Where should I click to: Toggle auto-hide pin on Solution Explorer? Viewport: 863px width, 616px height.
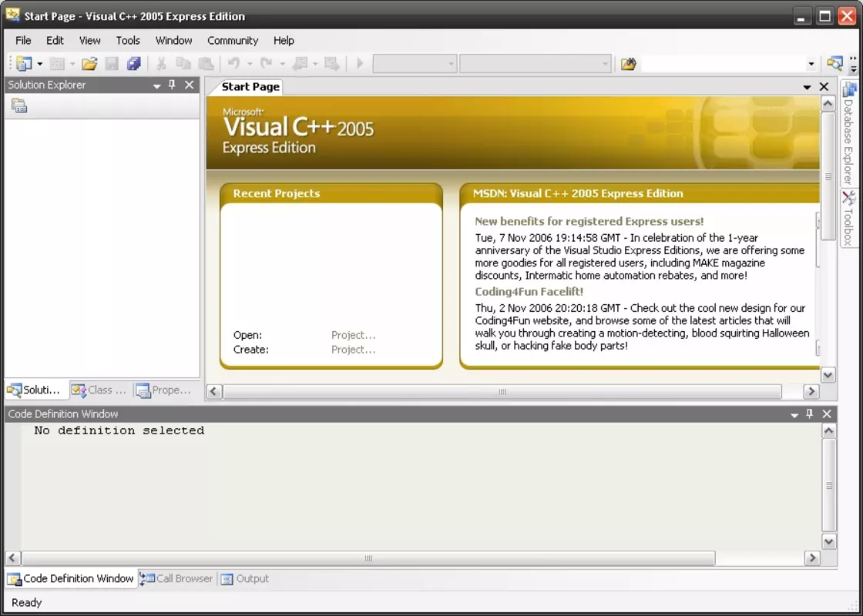point(172,85)
